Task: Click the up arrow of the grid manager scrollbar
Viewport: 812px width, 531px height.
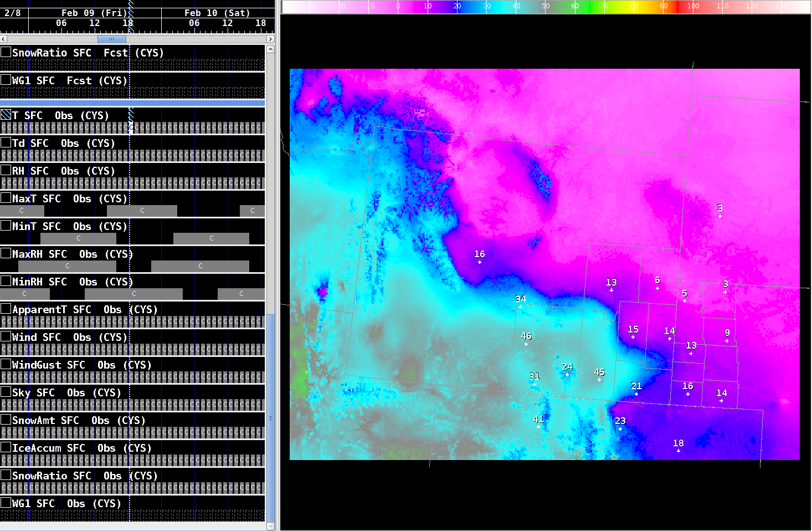Action: 270,49
